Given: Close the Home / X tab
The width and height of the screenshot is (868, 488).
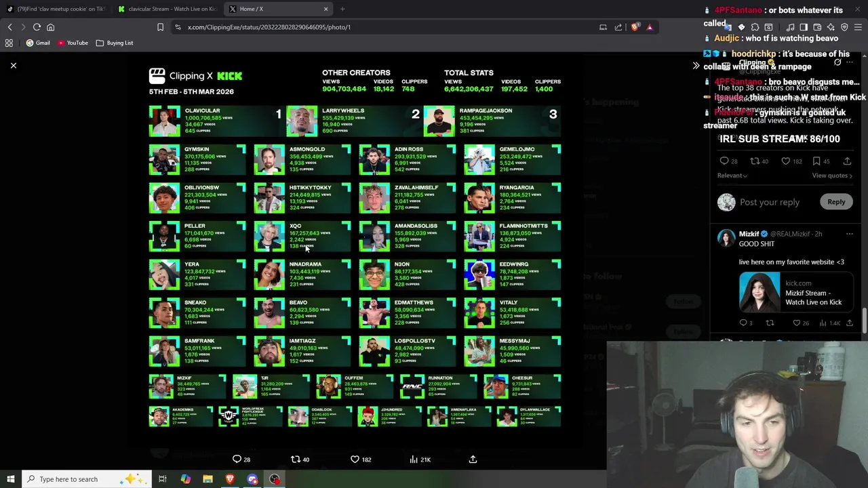Looking at the screenshot, I should click(325, 9).
